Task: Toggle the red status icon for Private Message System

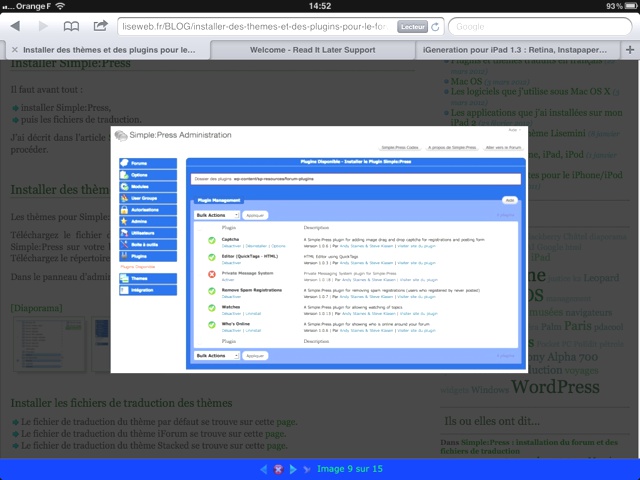Action: pos(211,274)
